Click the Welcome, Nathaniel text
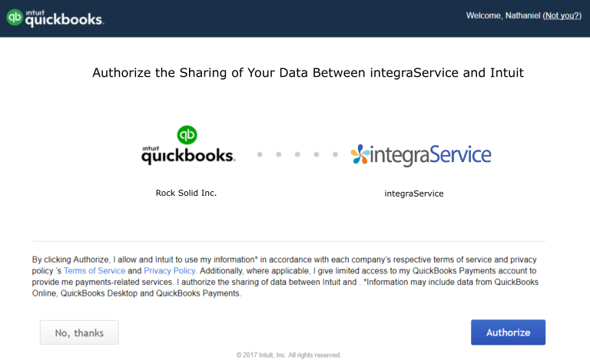The image size is (590, 364). (x=503, y=15)
